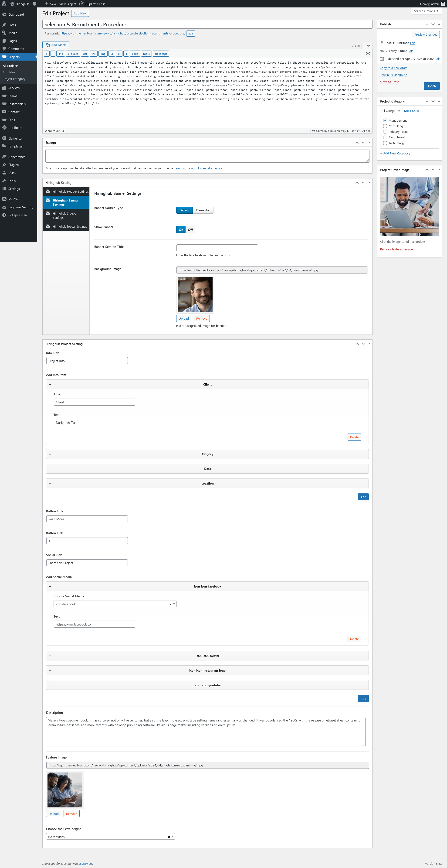Check the Recruitment category checkbox
447x868 pixels.
385,137
